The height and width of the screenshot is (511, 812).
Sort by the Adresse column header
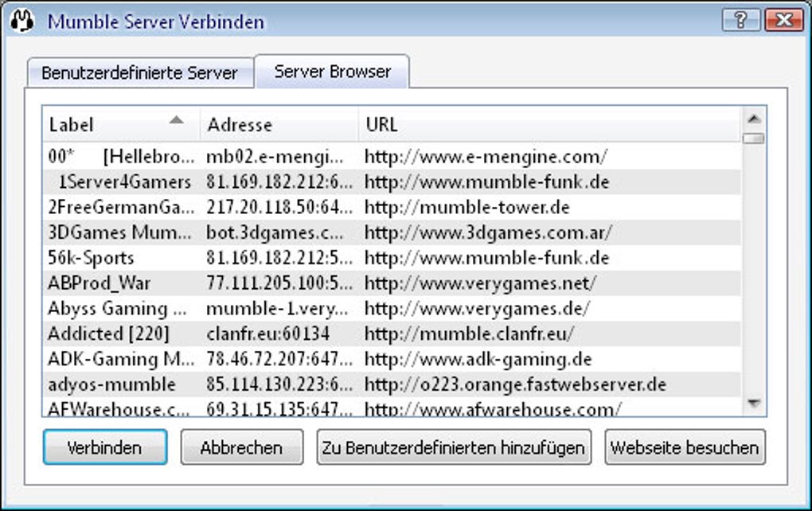click(x=279, y=125)
